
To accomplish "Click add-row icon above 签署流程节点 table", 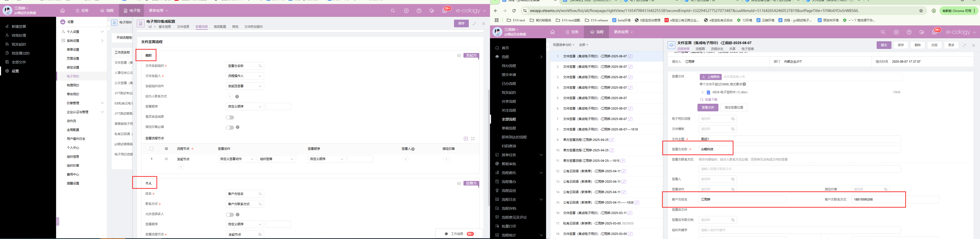I will point(466,139).
